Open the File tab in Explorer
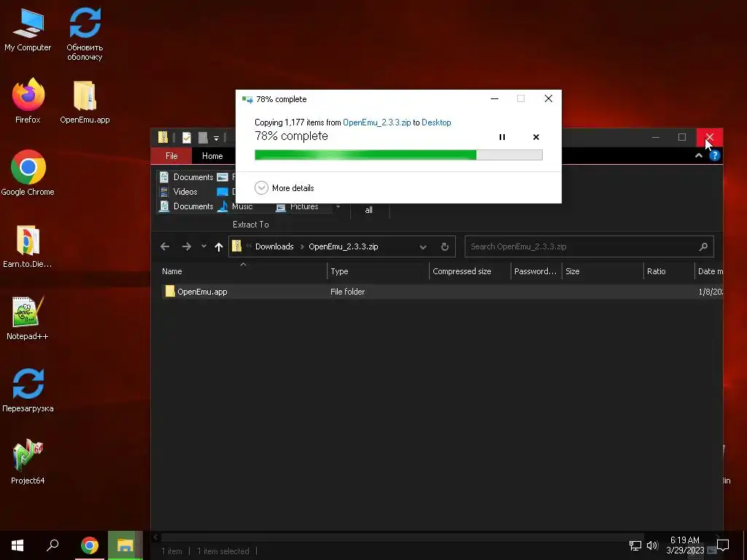 171,156
